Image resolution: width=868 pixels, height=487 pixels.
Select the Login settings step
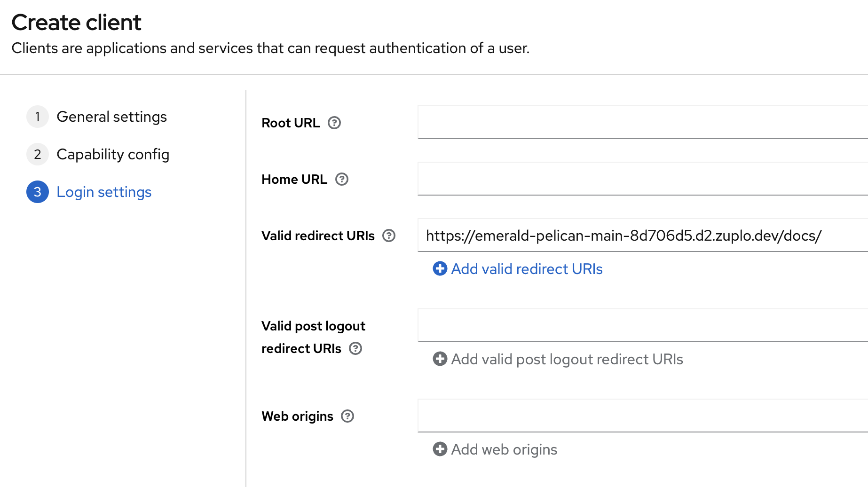click(x=104, y=192)
